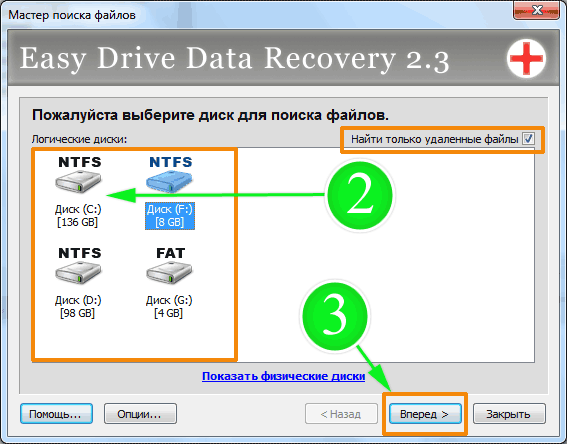Click the Disk (G:) [4 GB] label
The width and height of the screenshot is (567, 444).
[169, 307]
